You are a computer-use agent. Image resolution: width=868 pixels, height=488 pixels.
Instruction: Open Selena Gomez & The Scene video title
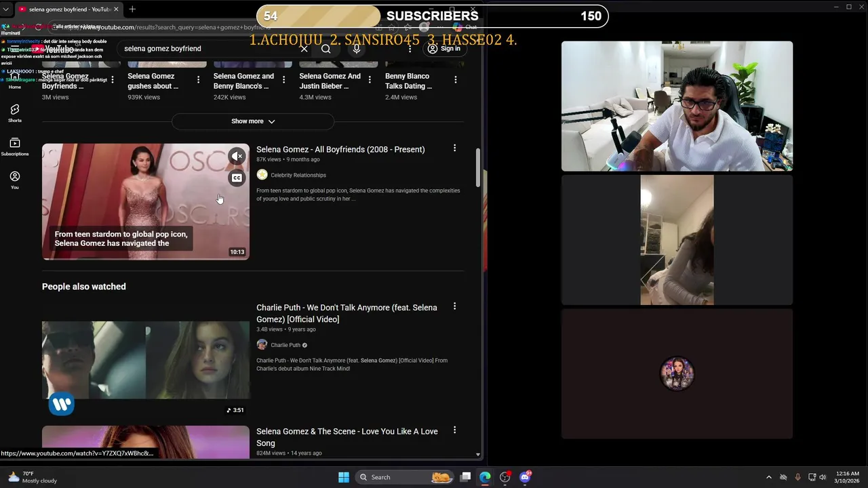click(x=347, y=437)
